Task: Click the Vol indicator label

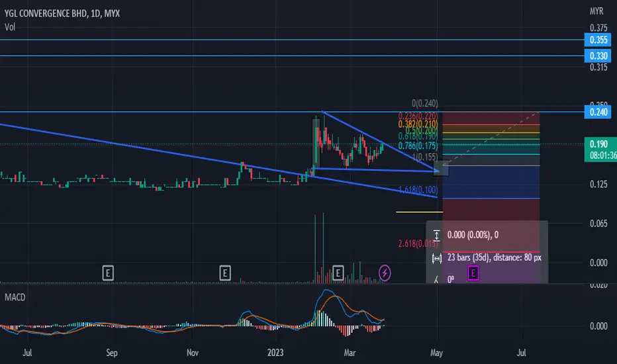Action: [x=10, y=27]
